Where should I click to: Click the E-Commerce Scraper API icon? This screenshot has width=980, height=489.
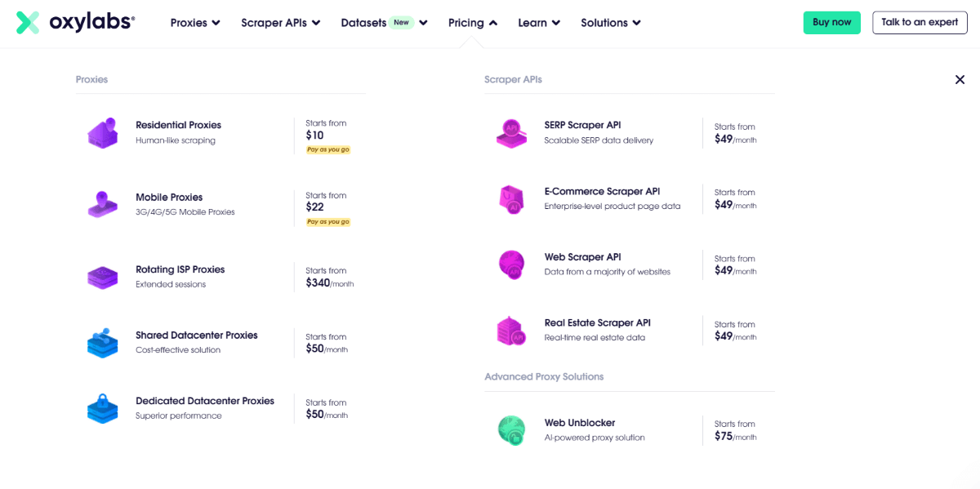(x=511, y=198)
